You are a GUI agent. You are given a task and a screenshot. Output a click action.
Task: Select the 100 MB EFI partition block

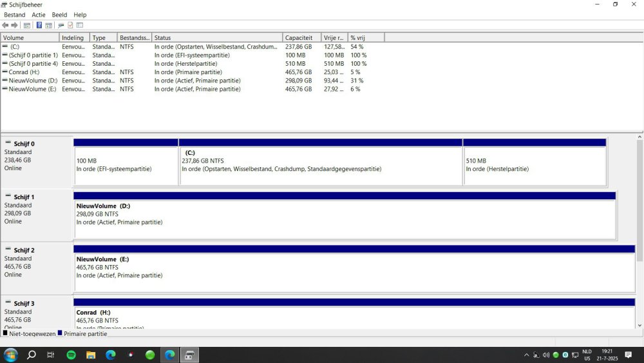(126, 162)
